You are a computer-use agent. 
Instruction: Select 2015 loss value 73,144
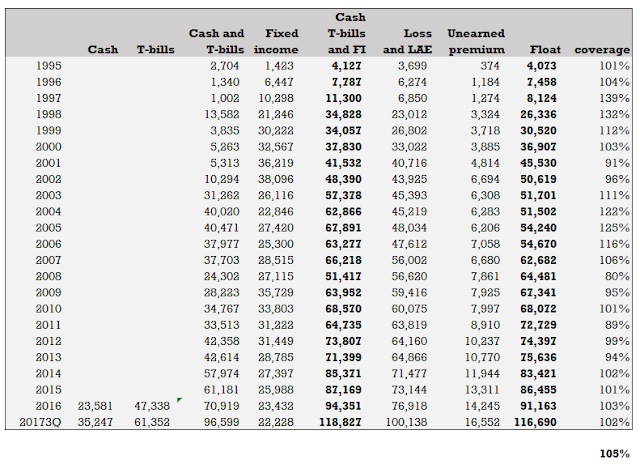[x=409, y=390]
